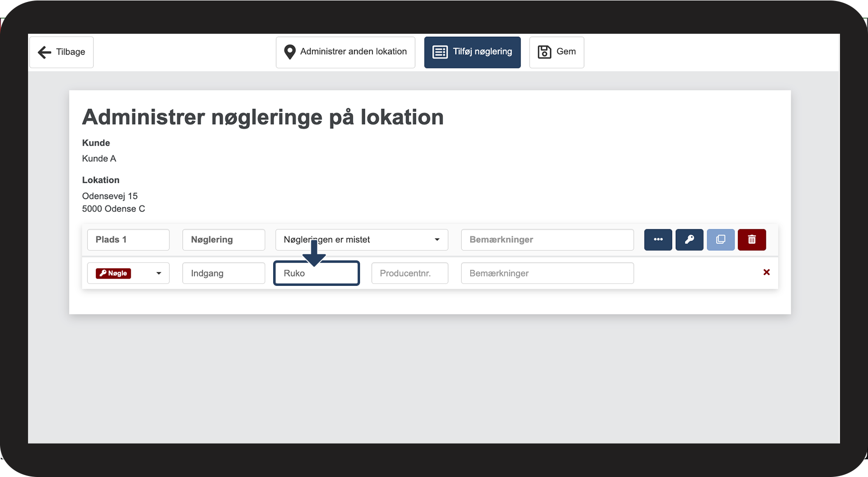Click the key ring Bemærkninger field
The width and height of the screenshot is (868, 477).
[547, 240]
